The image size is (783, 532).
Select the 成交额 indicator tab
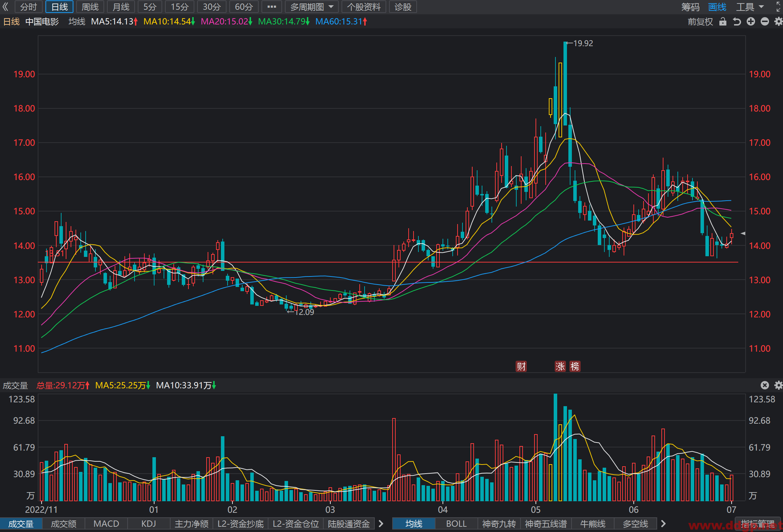click(x=64, y=524)
